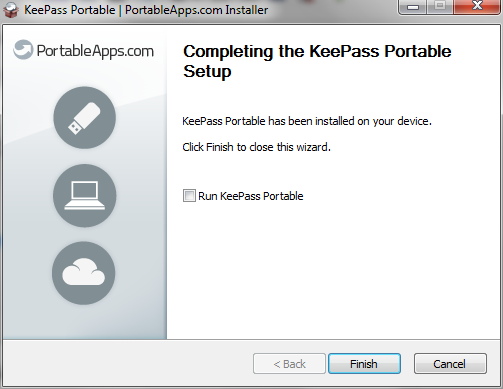Image resolution: width=503 pixels, height=389 pixels.
Task: Select the cloud icon in sidebar
Action: pos(84,273)
